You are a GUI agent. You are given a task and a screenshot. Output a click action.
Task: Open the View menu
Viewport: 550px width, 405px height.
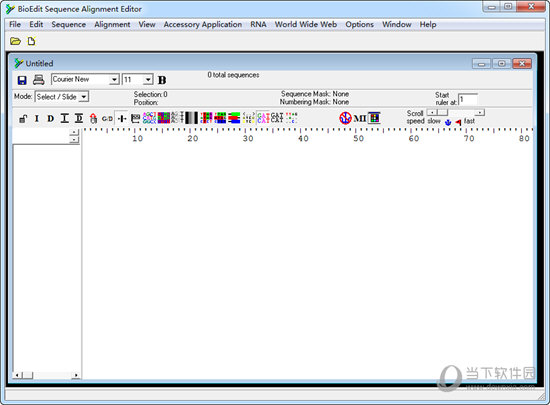pos(147,25)
